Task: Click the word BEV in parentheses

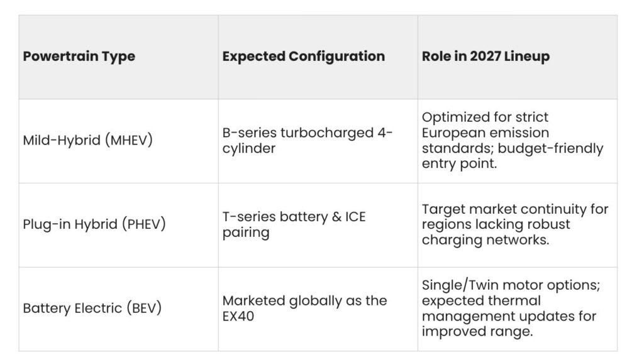Action: [144, 308]
